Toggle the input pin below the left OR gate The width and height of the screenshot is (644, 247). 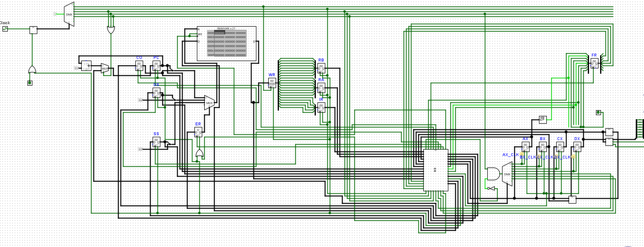[x=30, y=83]
